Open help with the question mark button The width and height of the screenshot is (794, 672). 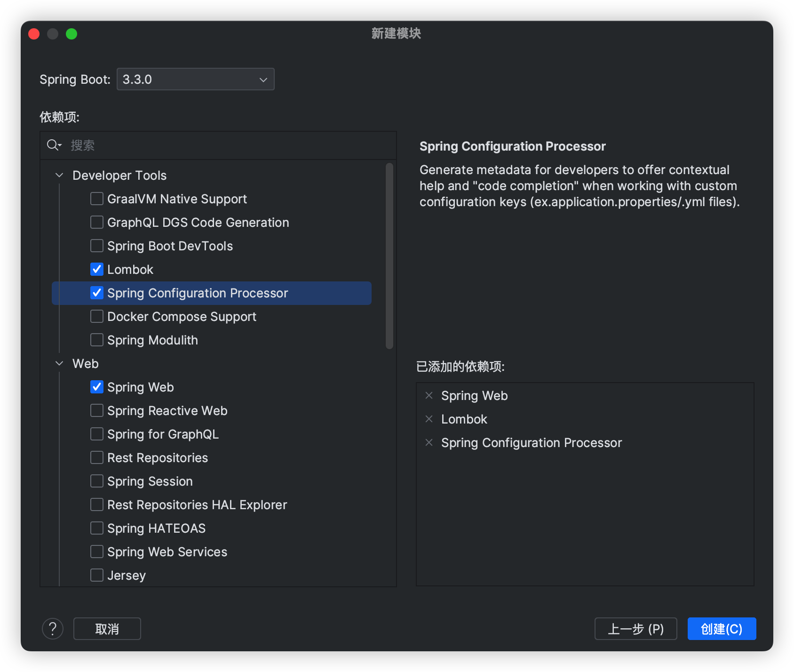pyautogui.click(x=53, y=629)
